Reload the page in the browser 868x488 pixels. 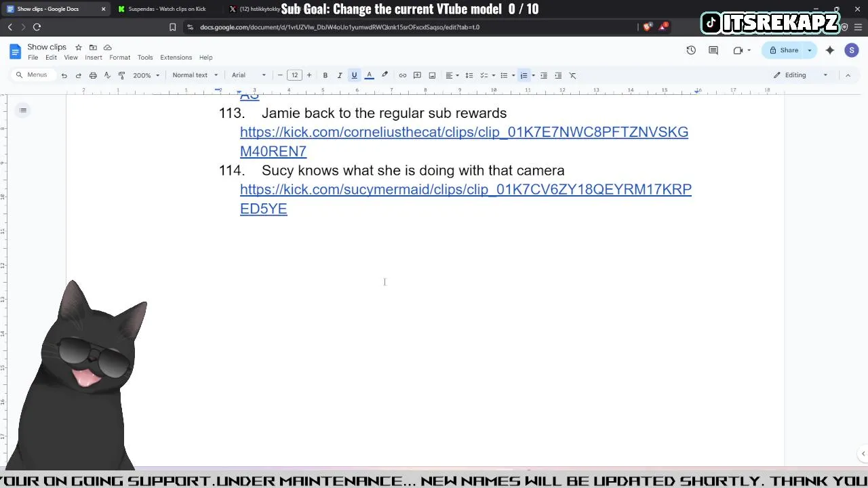tap(37, 27)
